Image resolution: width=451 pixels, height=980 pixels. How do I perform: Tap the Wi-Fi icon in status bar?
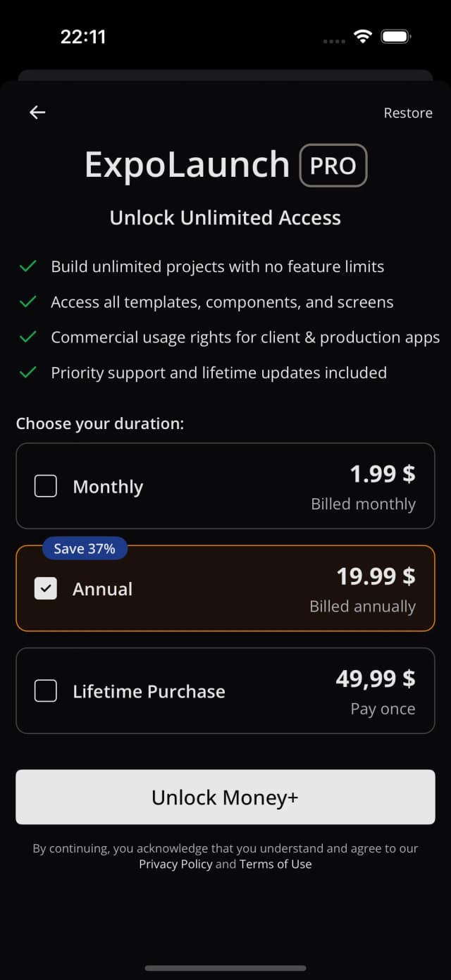pos(363,37)
